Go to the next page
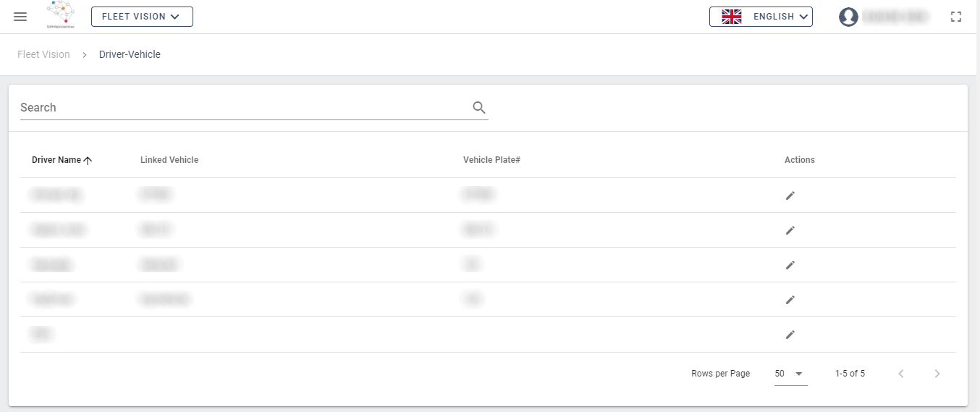 937,374
